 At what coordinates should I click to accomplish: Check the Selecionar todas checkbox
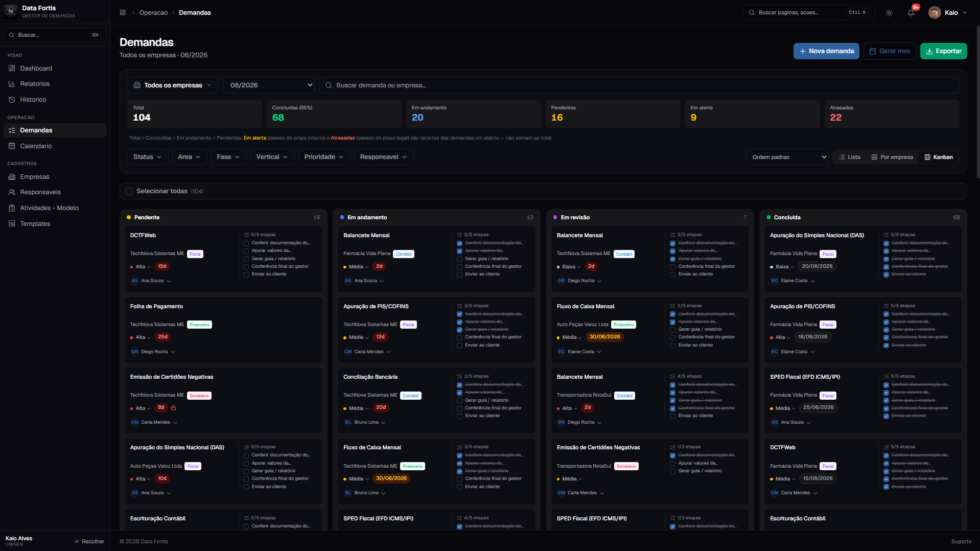pos(129,191)
